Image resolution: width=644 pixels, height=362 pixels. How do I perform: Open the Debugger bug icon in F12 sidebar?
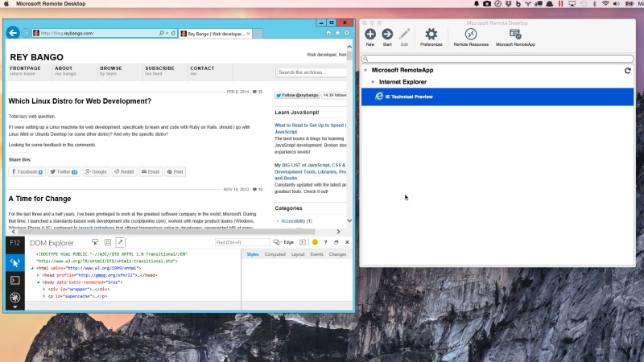pyautogui.click(x=14, y=298)
